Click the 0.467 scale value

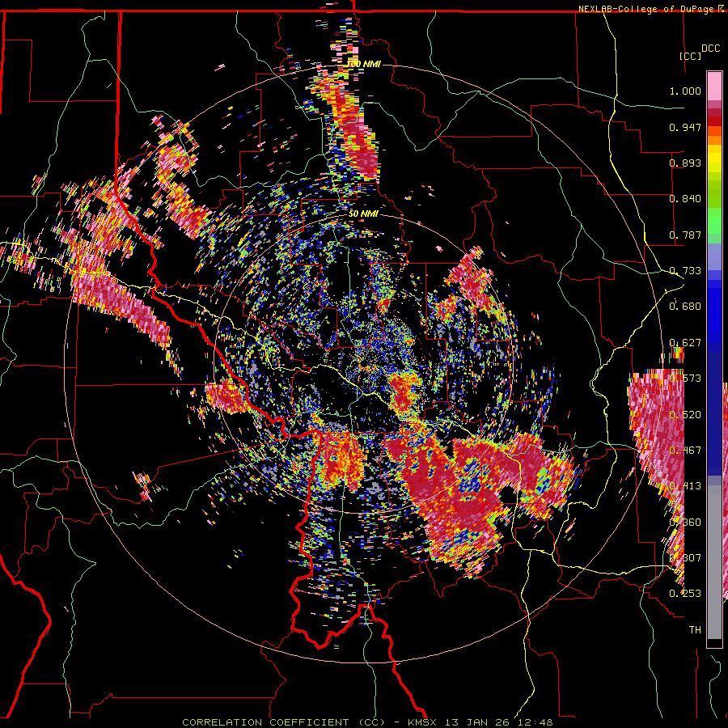tap(685, 451)
